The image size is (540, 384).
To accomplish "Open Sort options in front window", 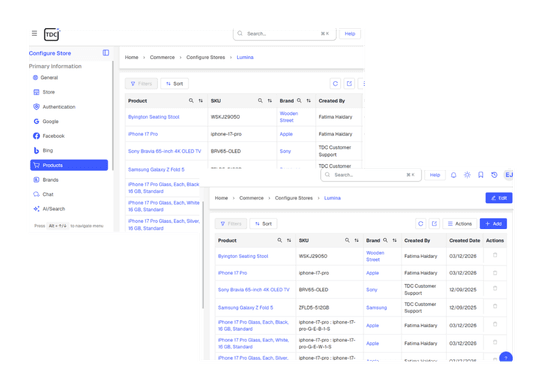I will click(263, 224).
